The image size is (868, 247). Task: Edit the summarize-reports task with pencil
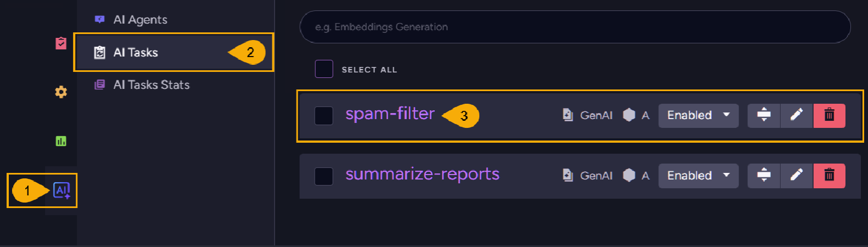(x=796, y=176)
